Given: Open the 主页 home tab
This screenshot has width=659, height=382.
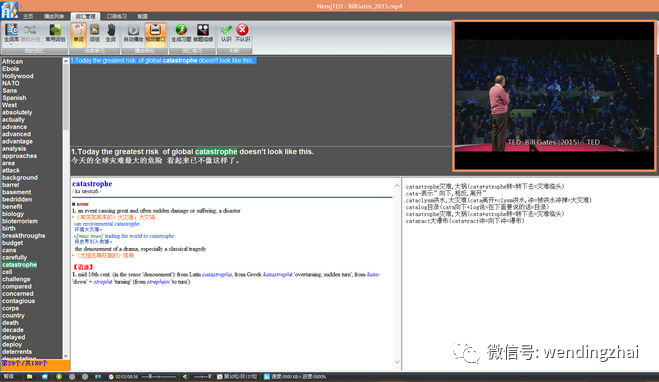Looking at the screenshot, I should pos(28,16).
